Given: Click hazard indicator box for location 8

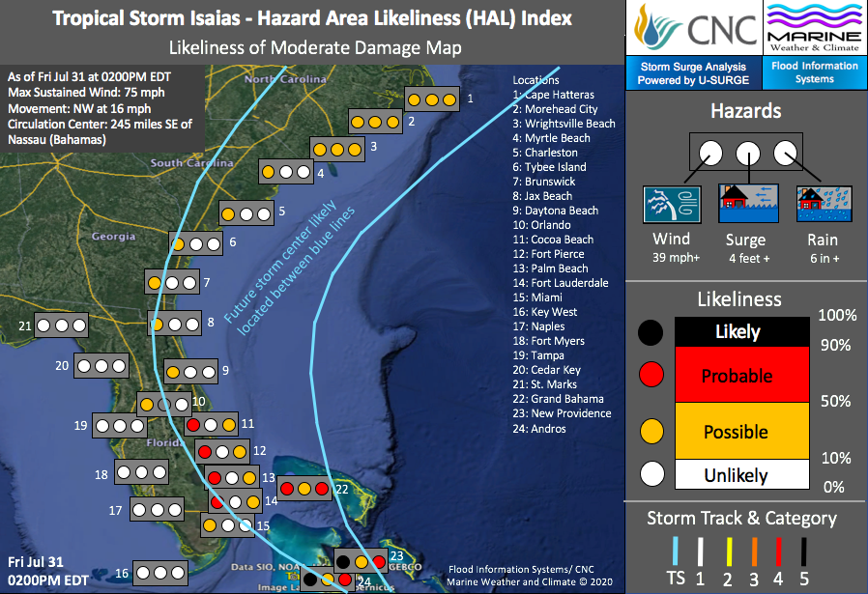Looking at the screenshot, I should pos(175,325).
